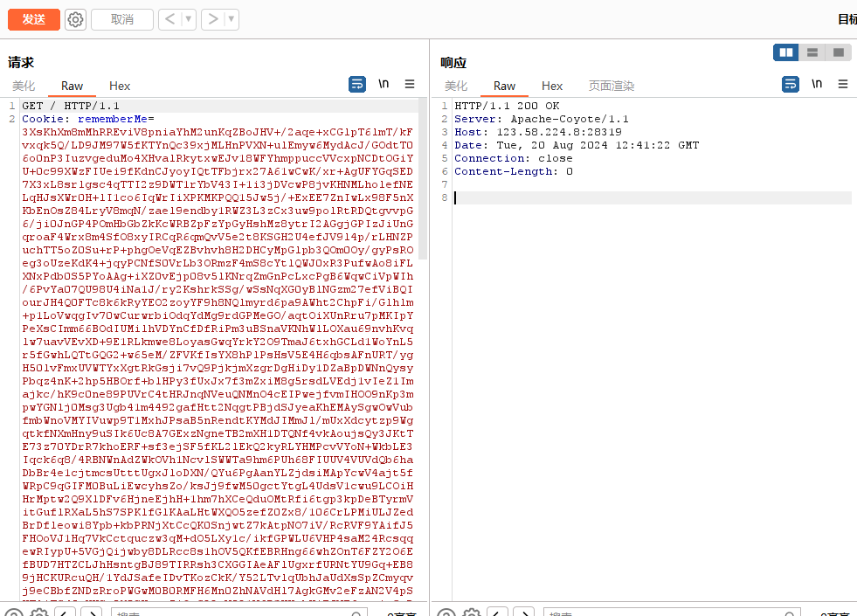Click the request panel vertical scrollbar
This screenshot has width=857, height=616.
424,175
